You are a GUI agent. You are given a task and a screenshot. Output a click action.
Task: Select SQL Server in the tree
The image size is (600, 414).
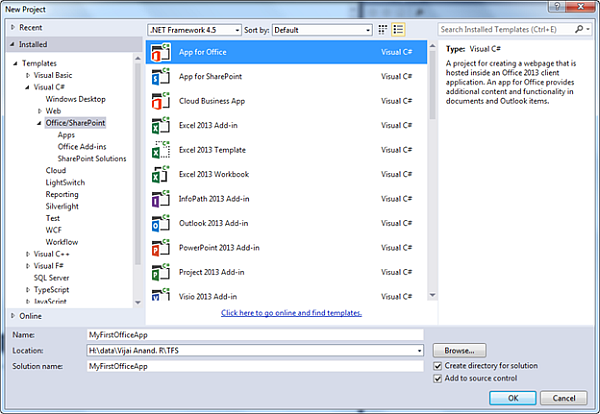[51, 278]
